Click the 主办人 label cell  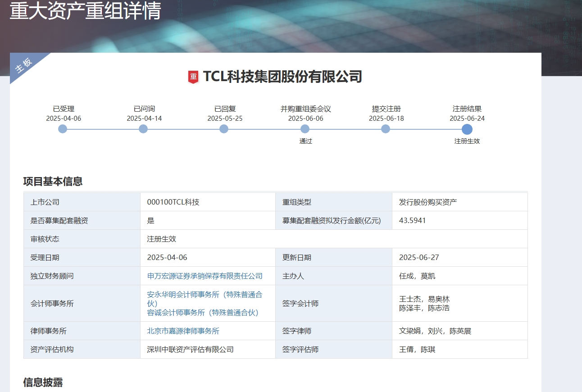pyautogui.click(x=334, y=276)
